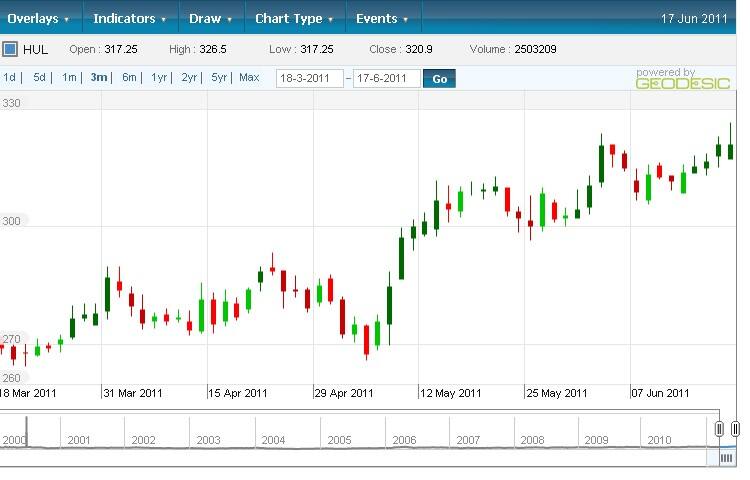Show Max available history
This screenshot has height=480, width=750.
[x=249, y=78]
